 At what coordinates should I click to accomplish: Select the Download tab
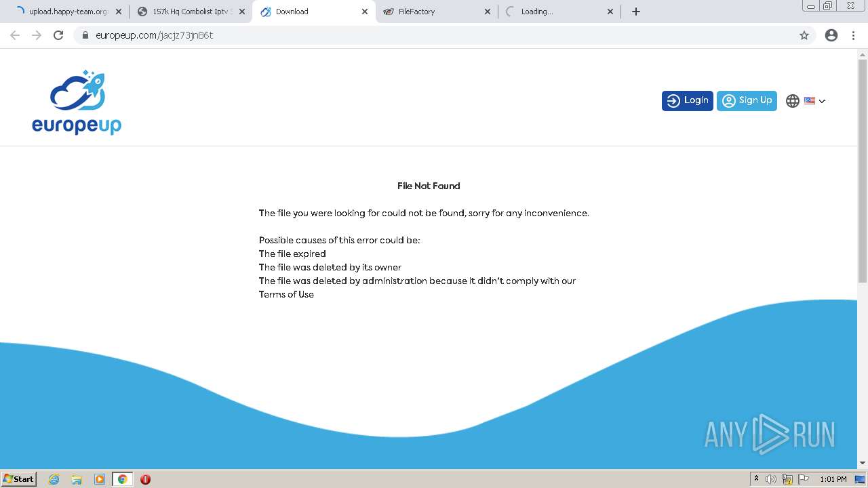313,12
